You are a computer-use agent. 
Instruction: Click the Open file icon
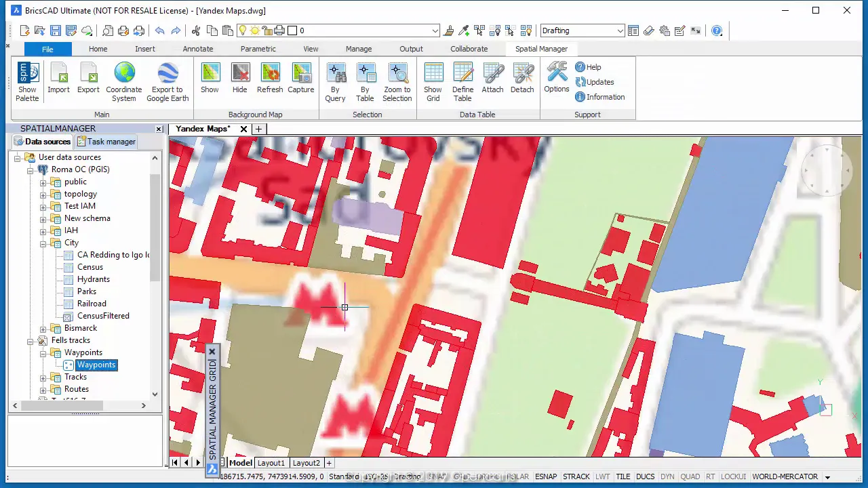40,30
